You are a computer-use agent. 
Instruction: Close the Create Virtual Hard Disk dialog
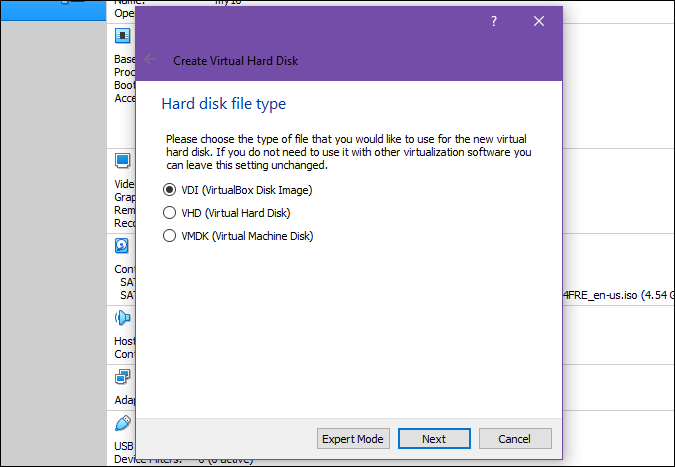[539, 21]
